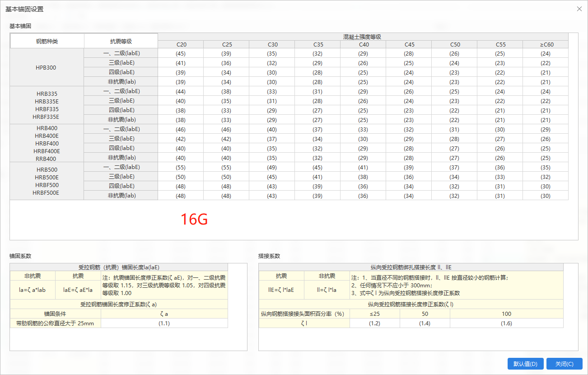588x375 pixels.
Task: Close the 基本锚固设置 dialog with the X
Action: click(x=579, y=9)
